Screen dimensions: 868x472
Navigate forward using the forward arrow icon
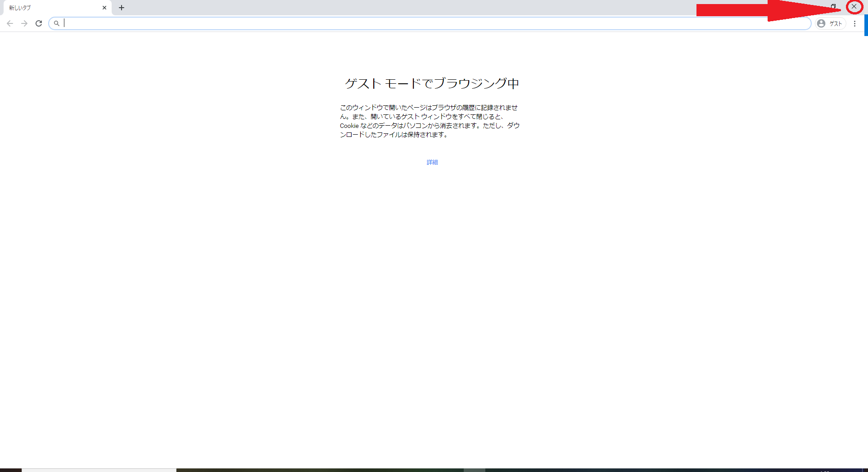tap(24, 23)
